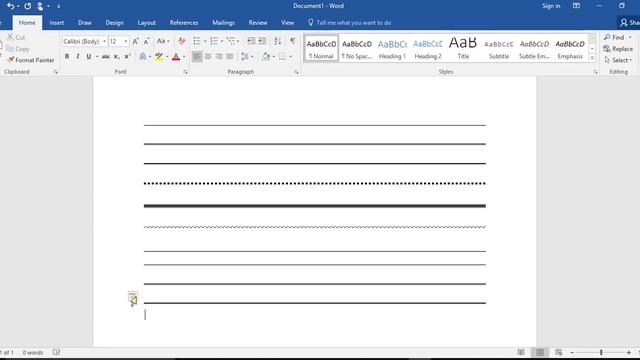The image size is (640, 360).
Task: Toggle Print Layout view
Action: (540, 352)
